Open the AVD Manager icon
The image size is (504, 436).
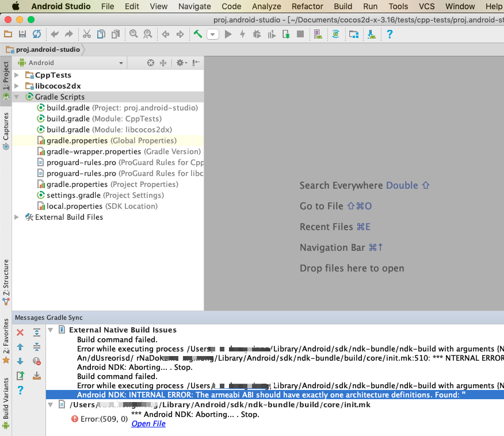318,34
